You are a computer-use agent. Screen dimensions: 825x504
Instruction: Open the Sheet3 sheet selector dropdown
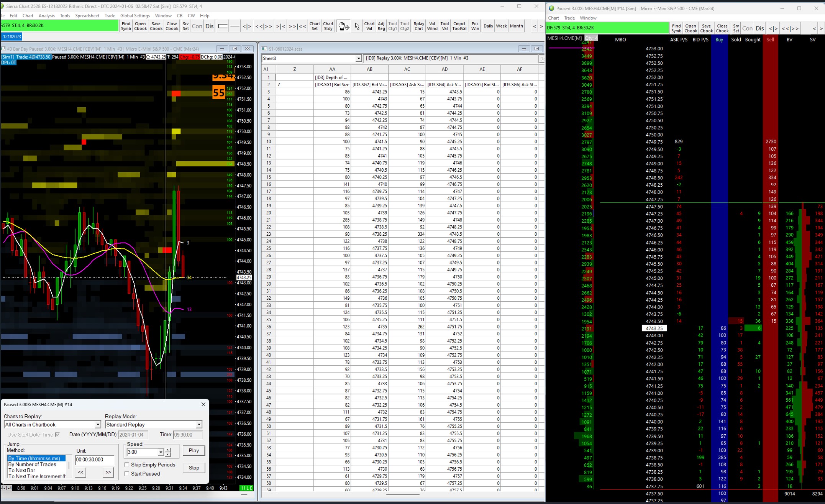(x=358, y=58)
